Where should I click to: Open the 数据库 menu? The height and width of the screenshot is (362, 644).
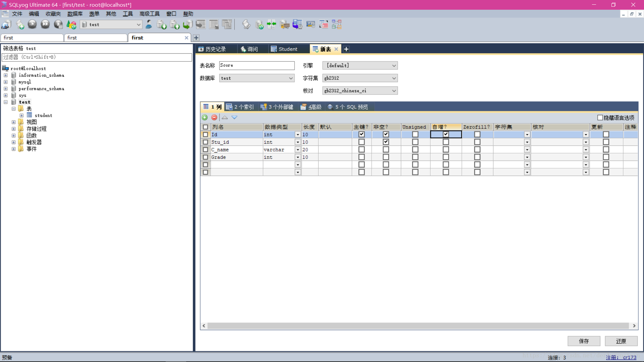75,14
